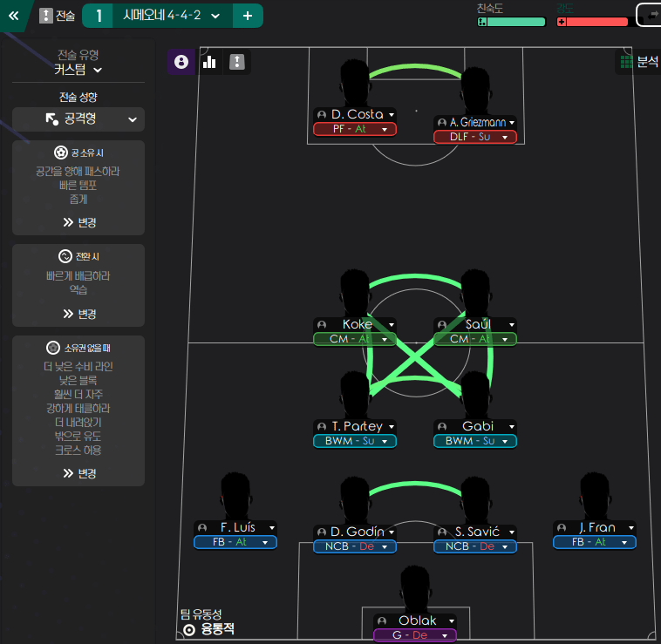The image size is (661, 644).
Task: Click the 친숙도 familiarity bar
Action: (x=511, y=22)
